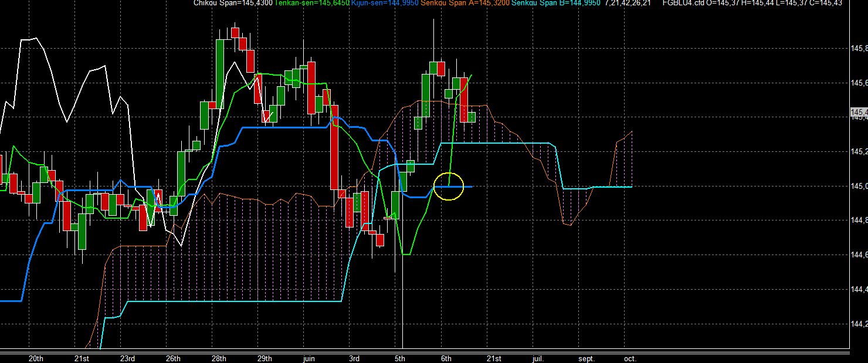Click the 144,4 price axis label
The image size is (868, 363).
click(x=859, y=290)
